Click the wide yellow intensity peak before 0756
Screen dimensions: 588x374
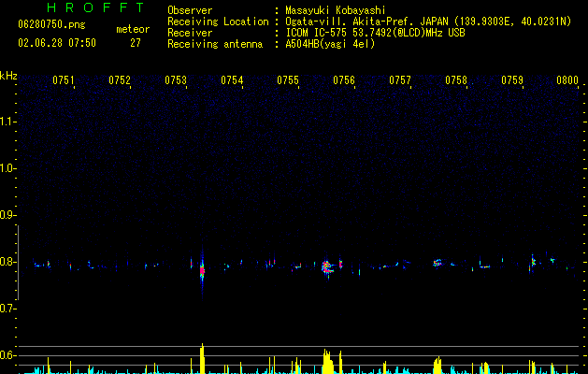(327, 362)
